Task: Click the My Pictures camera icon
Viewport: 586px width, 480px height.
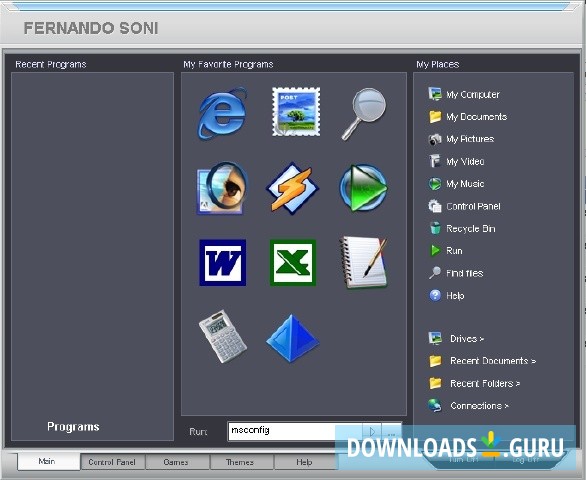Action: coord(435,139)
